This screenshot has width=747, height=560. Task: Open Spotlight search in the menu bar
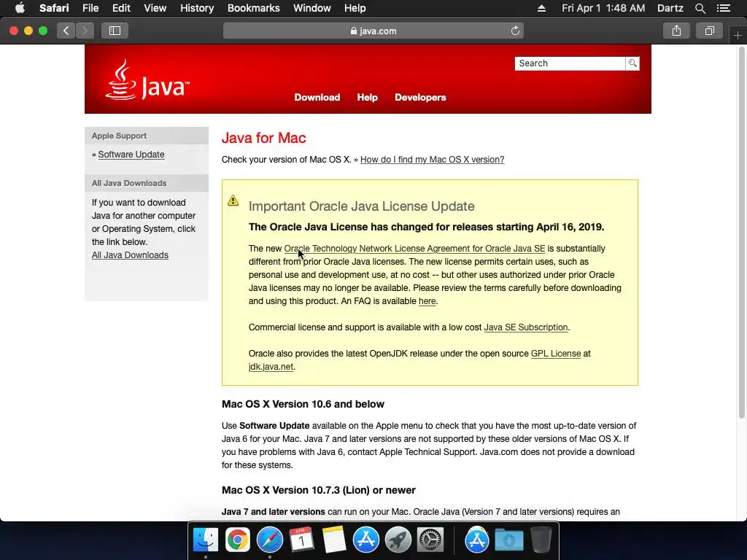(700, 8)
